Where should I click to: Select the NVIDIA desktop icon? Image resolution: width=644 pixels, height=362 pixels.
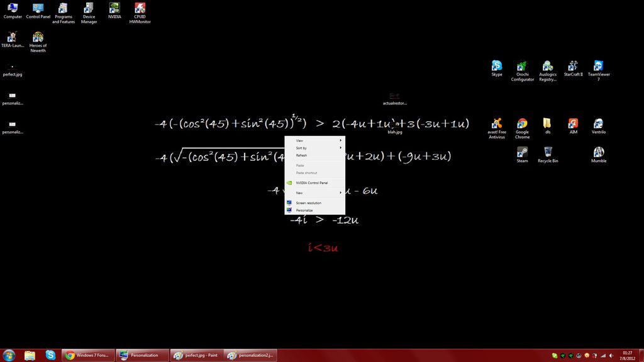114,11
